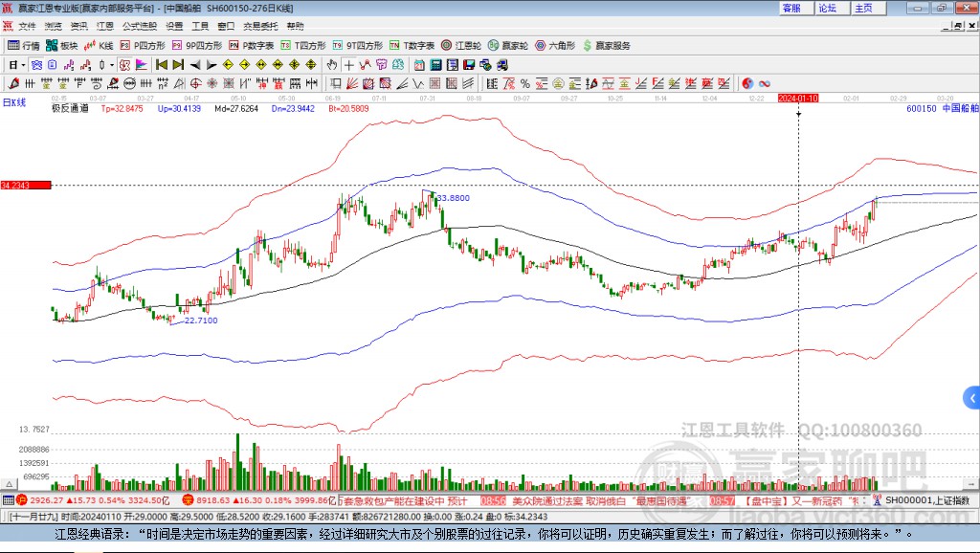Open the 公式选股 menu

tap(140, 26)
